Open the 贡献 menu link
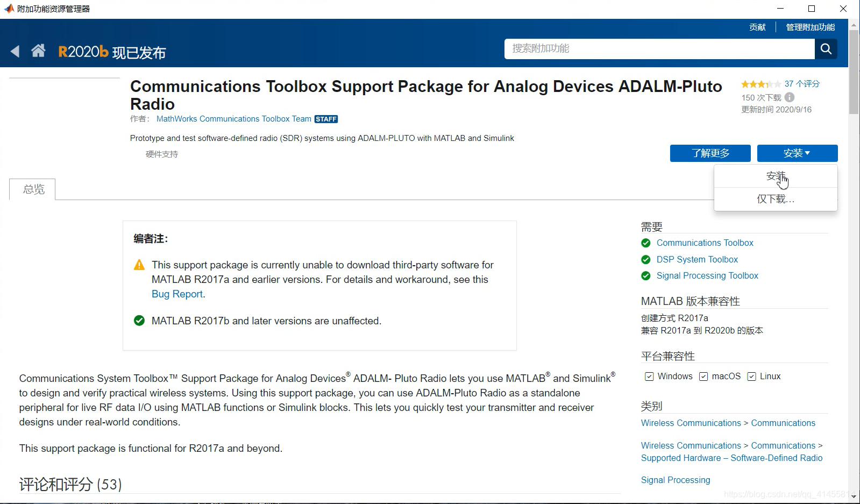Viewport: 860px width, 504px height. pos(757,27)
